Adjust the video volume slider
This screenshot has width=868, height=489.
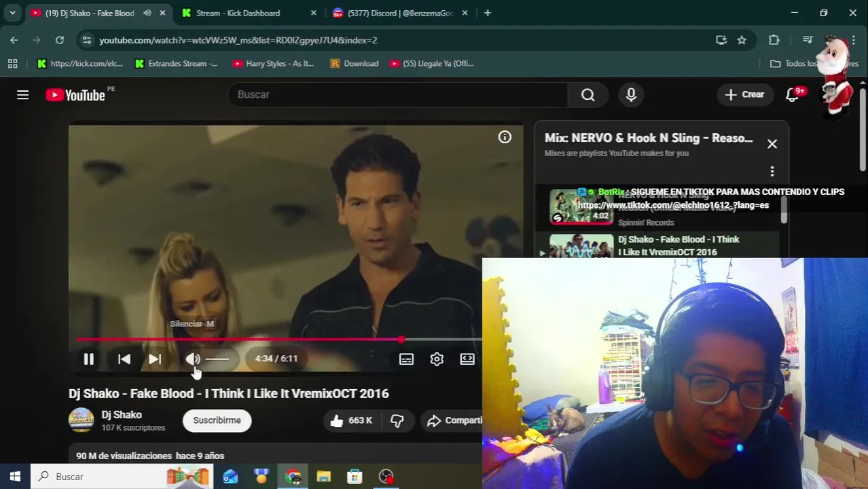coord(217,359)
